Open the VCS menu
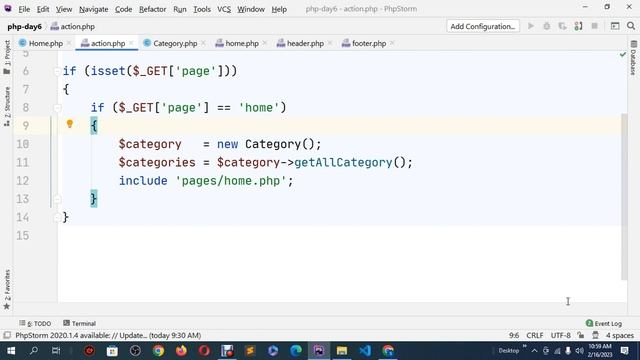The image size is (640, 360). [224, 9]
